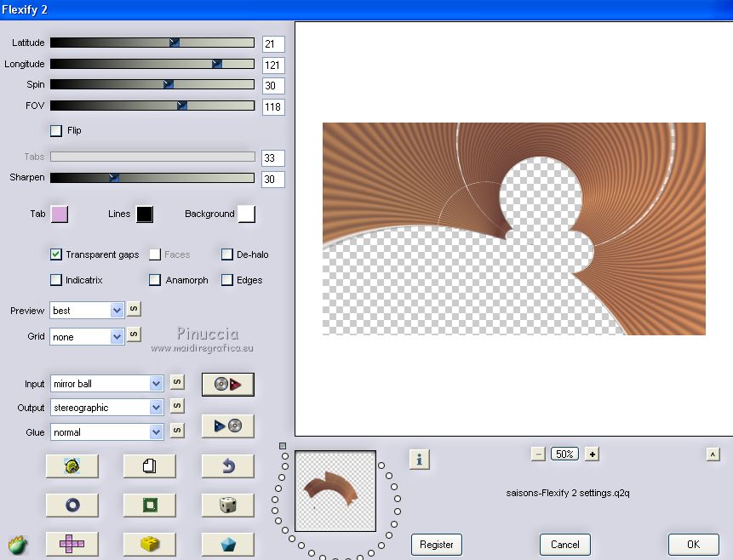Screen dimensions: 733x560
Task: Click the info 'i' button
Action: [420, 460]
